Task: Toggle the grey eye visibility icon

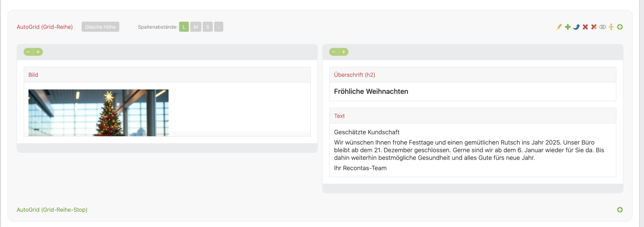Action: pos(602,27)
